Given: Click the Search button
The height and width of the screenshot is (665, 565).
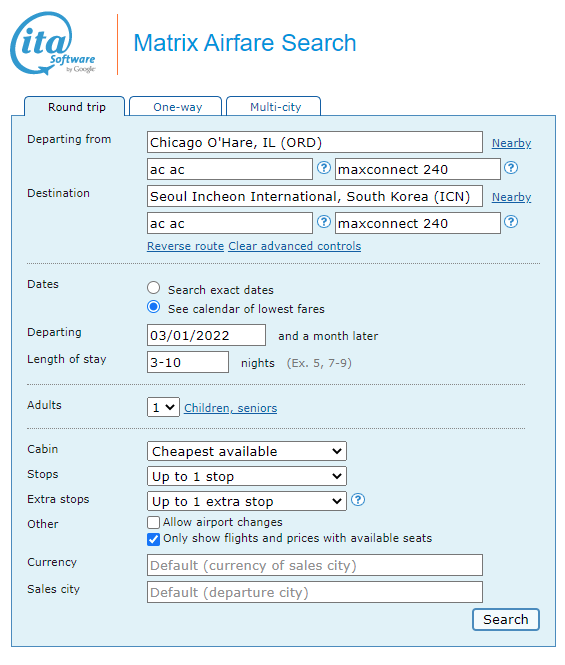Looking at the screenshot, I should (506, 620).
